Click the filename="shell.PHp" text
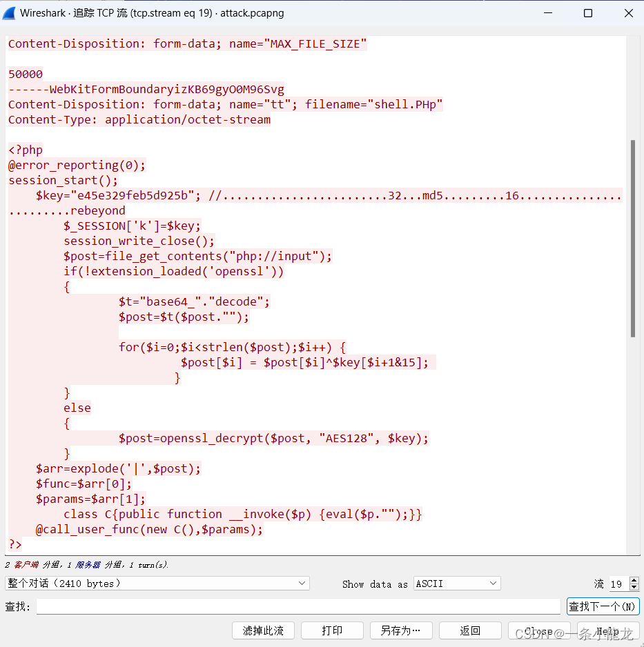The width and height of the screenshot is (644, 647). (373, 104)
